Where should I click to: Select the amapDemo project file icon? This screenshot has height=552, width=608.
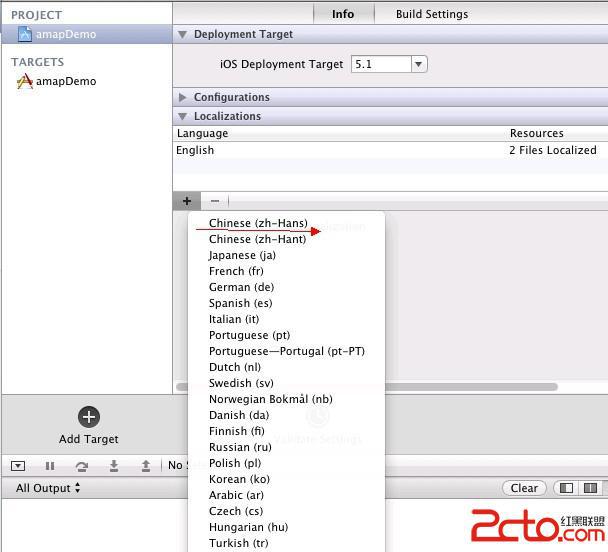[x=25, y=34]
